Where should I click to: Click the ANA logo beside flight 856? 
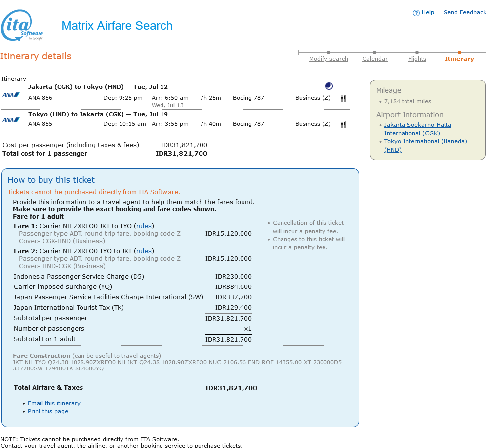tap(11, 95)
